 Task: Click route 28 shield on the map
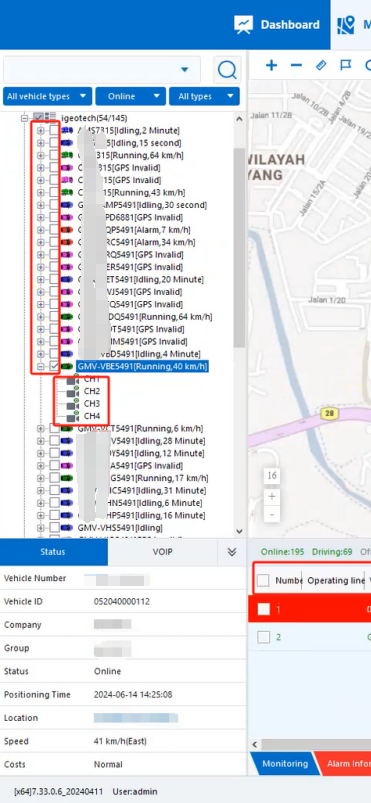[x=328, y=413]
